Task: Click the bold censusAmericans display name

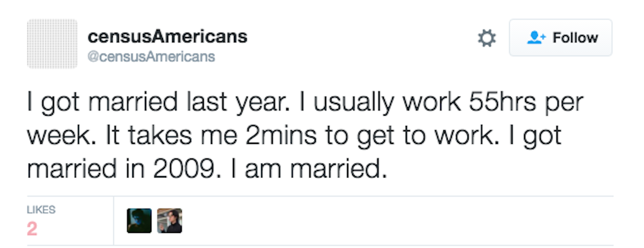Action: 167,36
